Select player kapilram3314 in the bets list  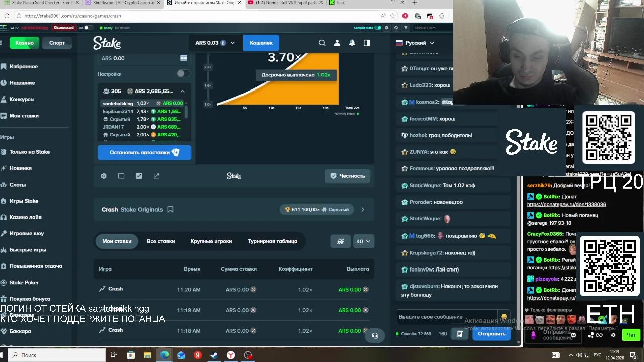click(x=118, y=111)
